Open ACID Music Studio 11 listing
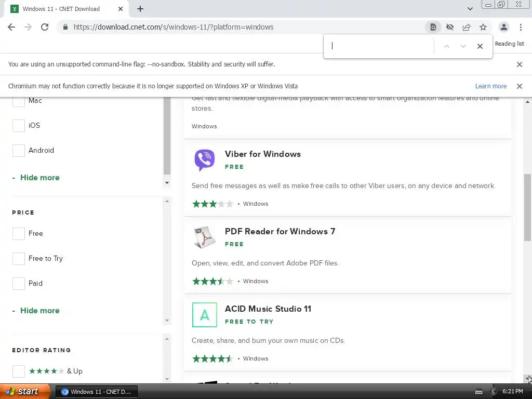This screenshot has width=532, height=399. click(x=268, y=309)
